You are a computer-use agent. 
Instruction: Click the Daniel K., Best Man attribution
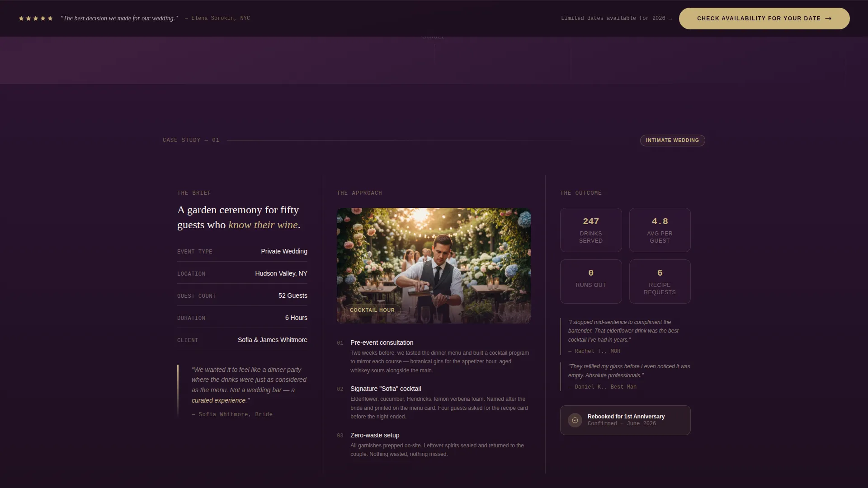coord(602,387)
